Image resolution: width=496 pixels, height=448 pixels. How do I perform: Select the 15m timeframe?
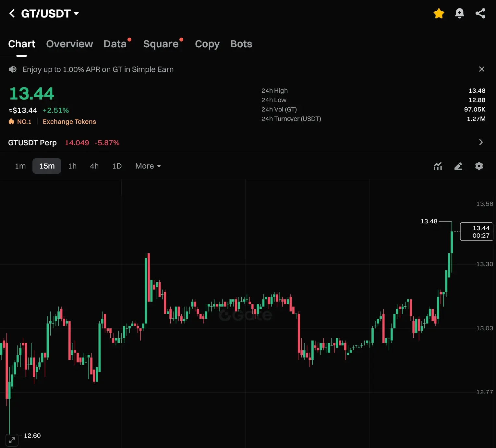tap(47, 166)
